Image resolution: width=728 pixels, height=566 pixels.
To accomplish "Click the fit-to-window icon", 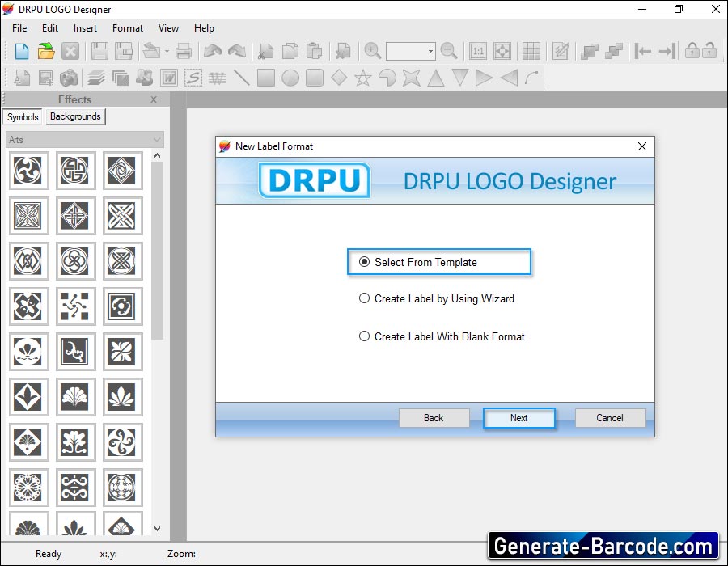I will click(502, 51).
